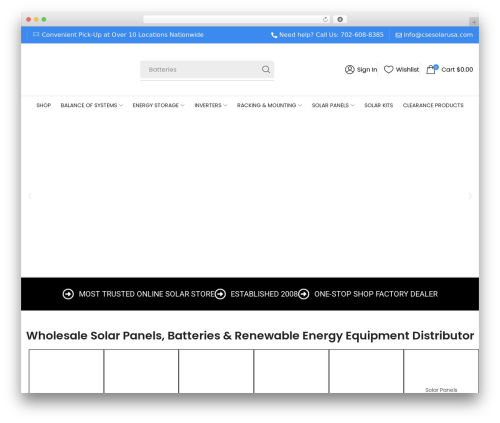Go to next slide in hero carousel
The height and width of the screenshot is (423, 500).
point(470,196)
